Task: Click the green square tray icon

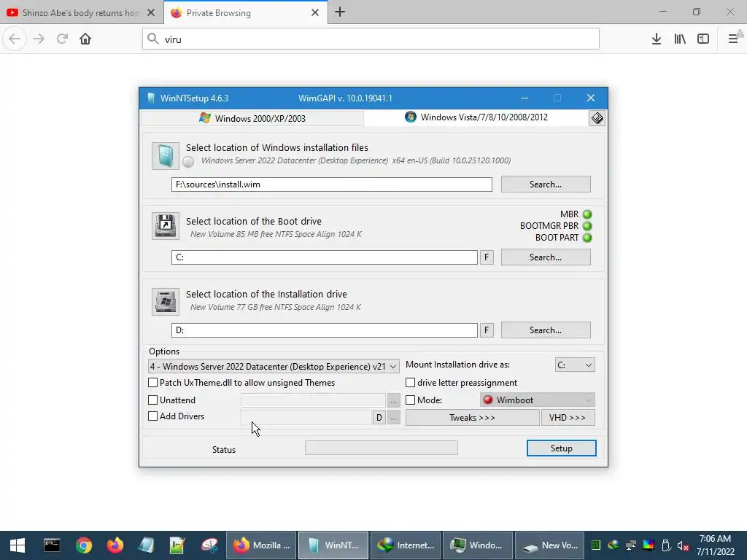Action: (x=595, y=545)
